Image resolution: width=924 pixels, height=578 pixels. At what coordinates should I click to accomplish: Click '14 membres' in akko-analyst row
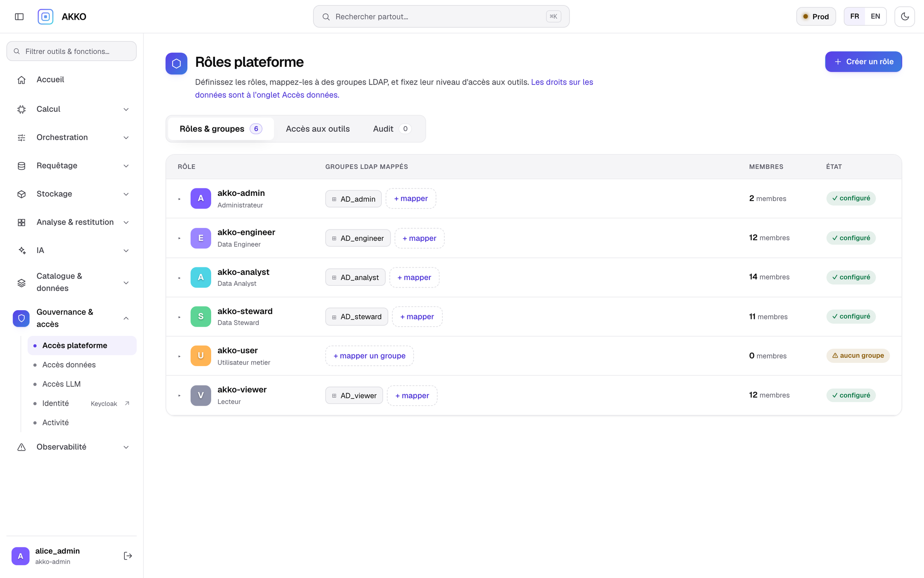coord(769,277)
